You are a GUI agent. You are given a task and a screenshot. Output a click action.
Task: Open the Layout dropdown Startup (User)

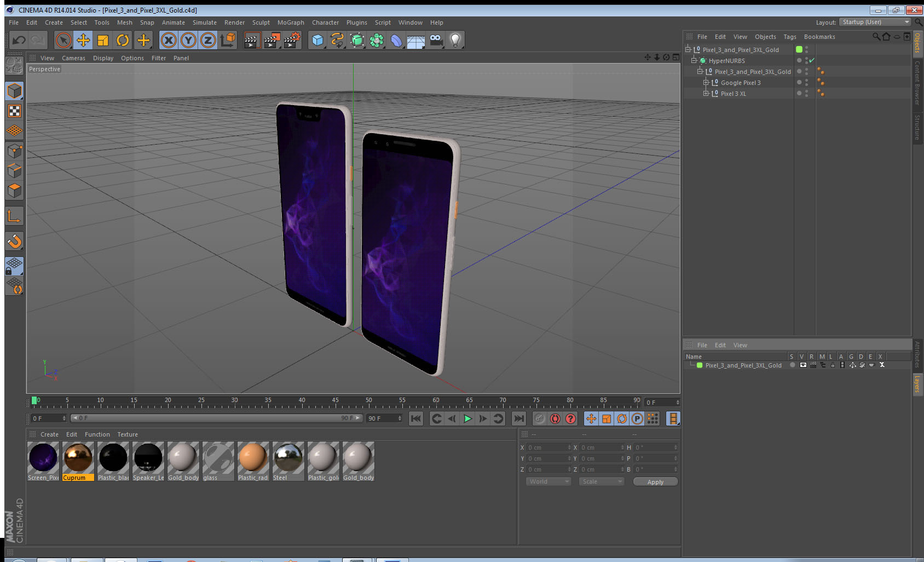point(875,22)
